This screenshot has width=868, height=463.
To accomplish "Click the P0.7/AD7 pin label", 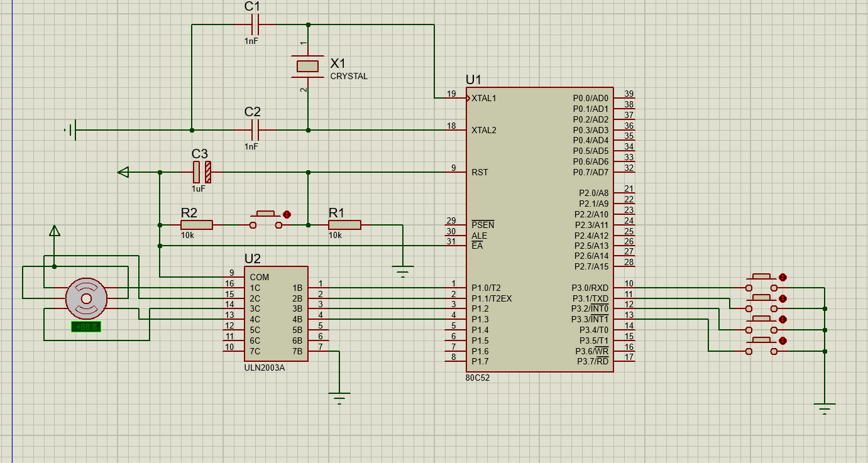I will (x=591, y=172).
